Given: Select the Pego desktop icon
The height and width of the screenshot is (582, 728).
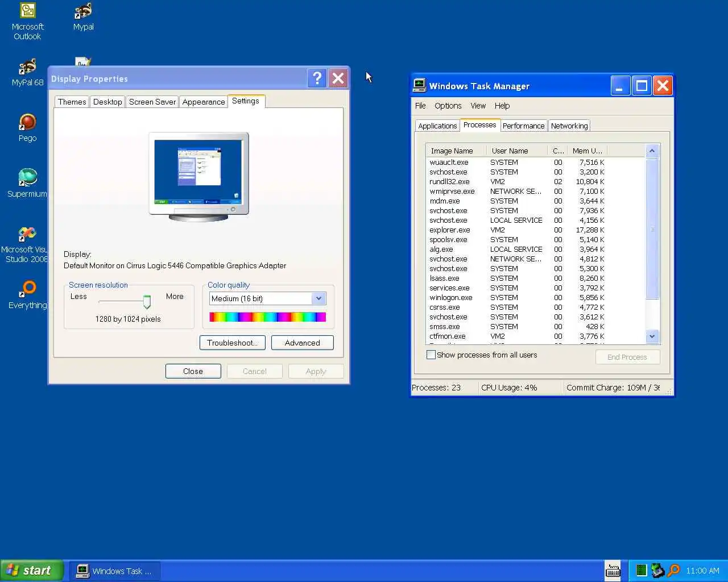Looking at the screenshot, I should tap(27, 128).
